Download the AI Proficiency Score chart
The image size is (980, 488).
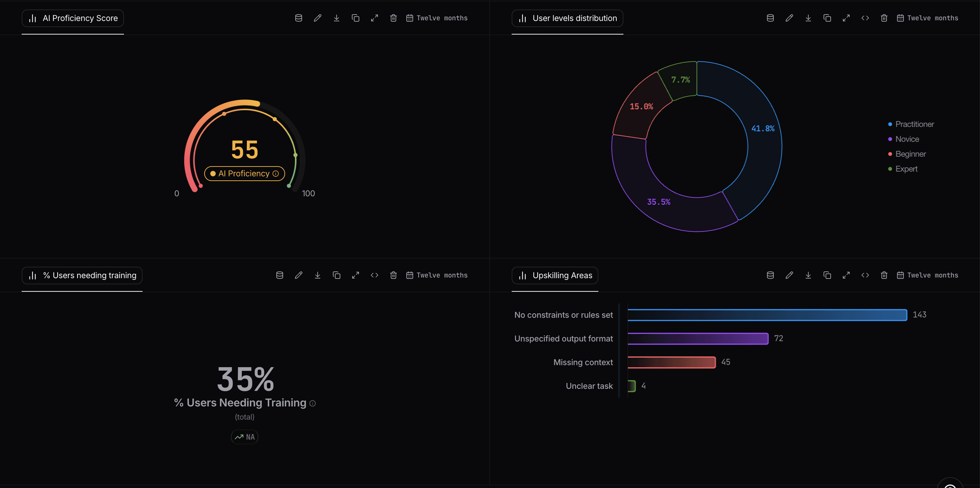point(337,18)
